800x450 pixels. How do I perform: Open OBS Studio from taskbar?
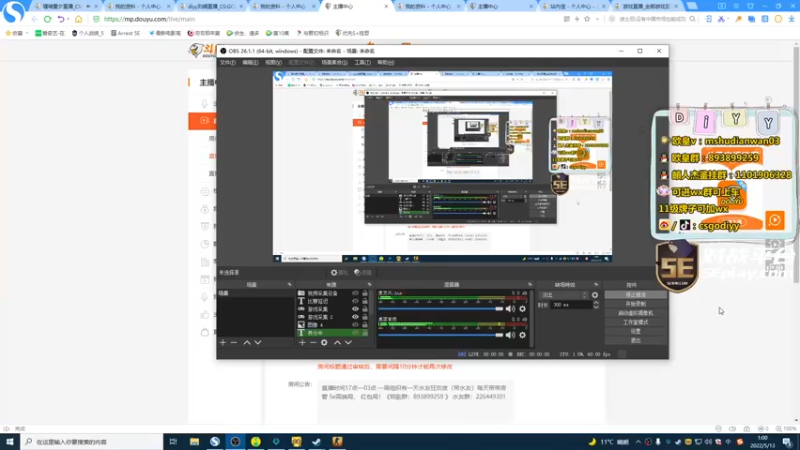[235, 441]
